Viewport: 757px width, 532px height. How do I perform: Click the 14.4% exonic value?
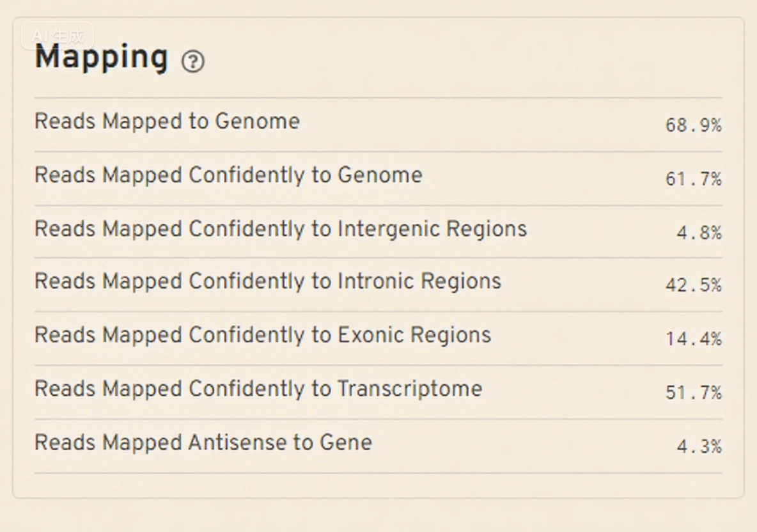point(694,339)
